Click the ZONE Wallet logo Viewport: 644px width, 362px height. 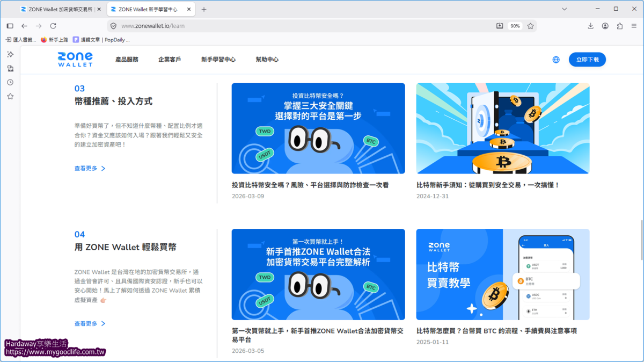point(75,60)
